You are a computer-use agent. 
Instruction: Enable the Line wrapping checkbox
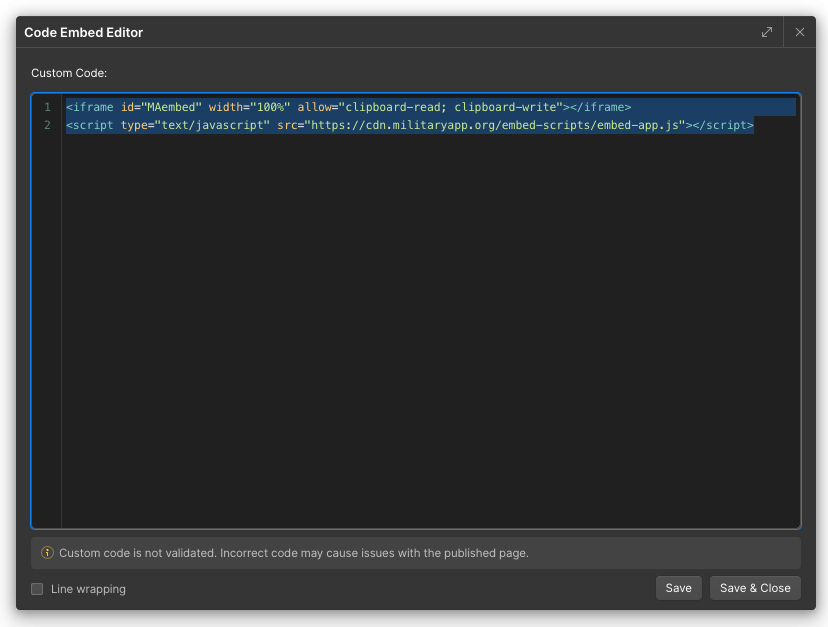37,588
